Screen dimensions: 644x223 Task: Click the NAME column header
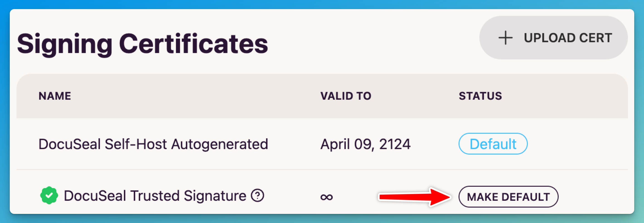pyautogui.click(x=55, y=96)
